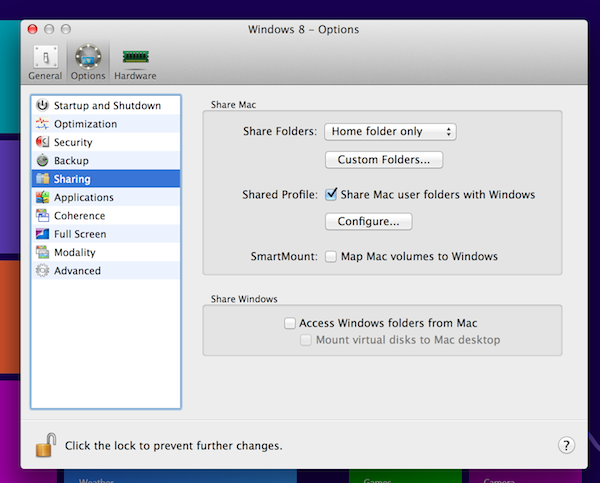This screenshot has height=483, width=600.
Task: Click the Security Kaspersky icon
Action: [42, 142]
